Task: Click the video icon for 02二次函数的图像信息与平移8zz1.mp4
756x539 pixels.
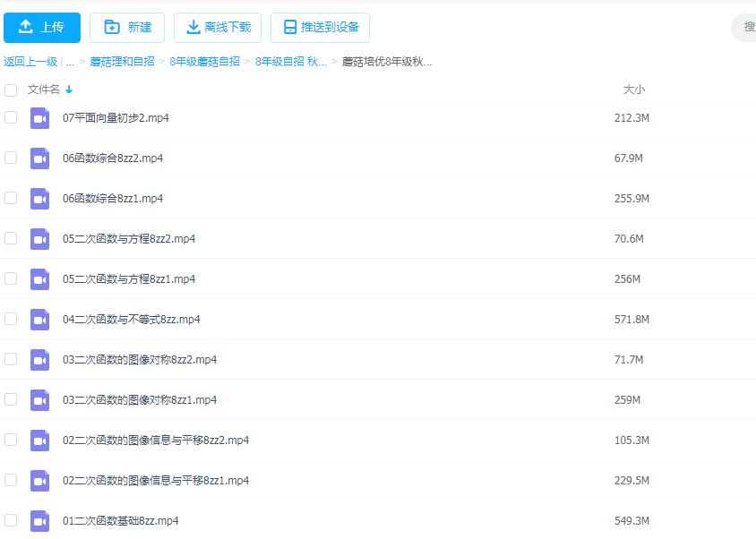Action: [x=39, y=481]
